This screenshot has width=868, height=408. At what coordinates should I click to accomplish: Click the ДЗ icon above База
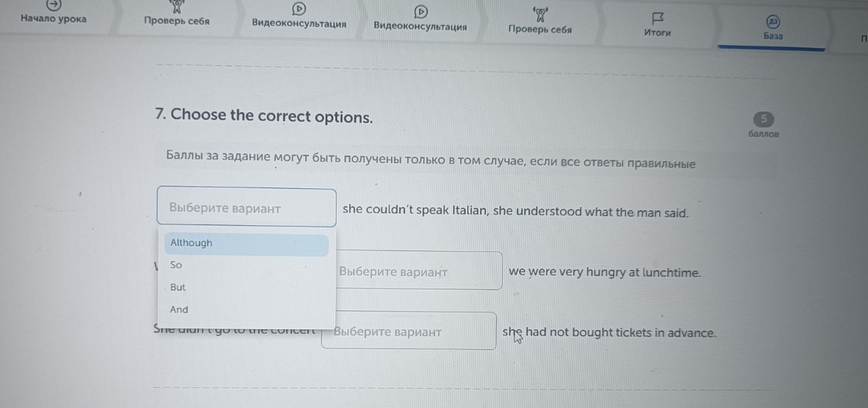[772, 22]
